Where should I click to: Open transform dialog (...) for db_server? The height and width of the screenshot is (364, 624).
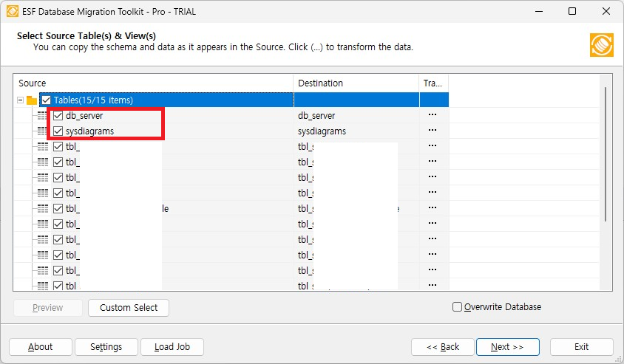pyautogui.click(x=433, y=115)
